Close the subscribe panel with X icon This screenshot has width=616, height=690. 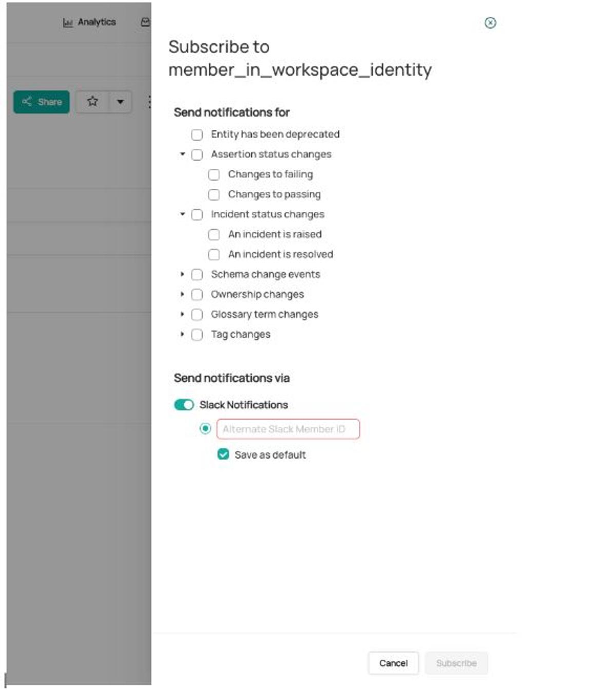click(x=490, y=23)
